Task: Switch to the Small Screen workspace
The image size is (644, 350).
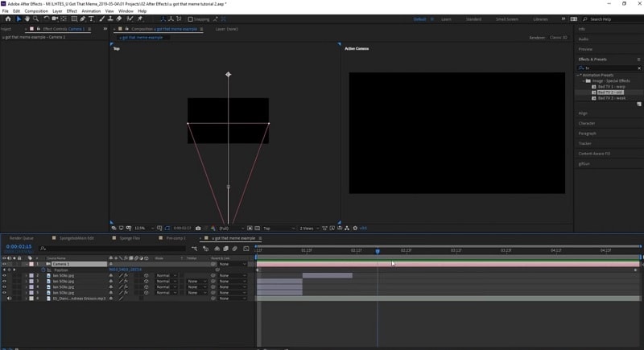Action: [506, 19]
